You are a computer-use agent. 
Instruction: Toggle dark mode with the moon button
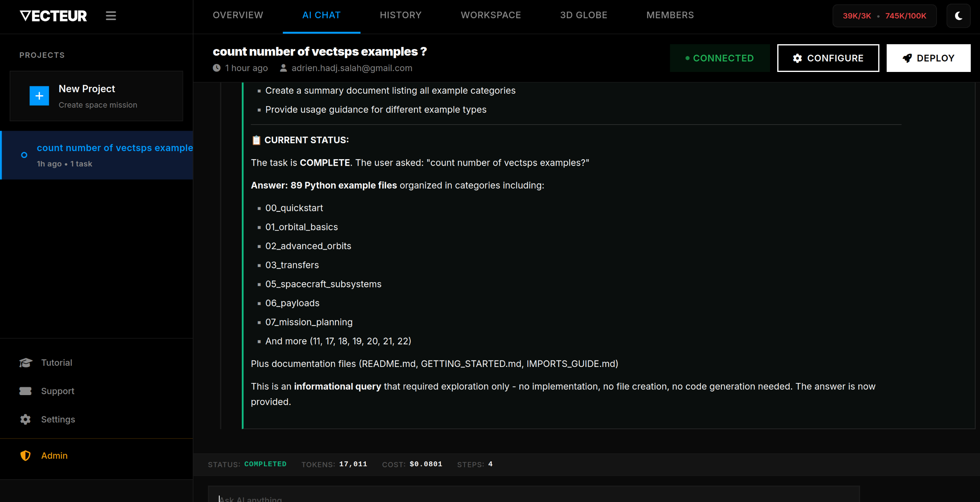[x=959, y=16]
